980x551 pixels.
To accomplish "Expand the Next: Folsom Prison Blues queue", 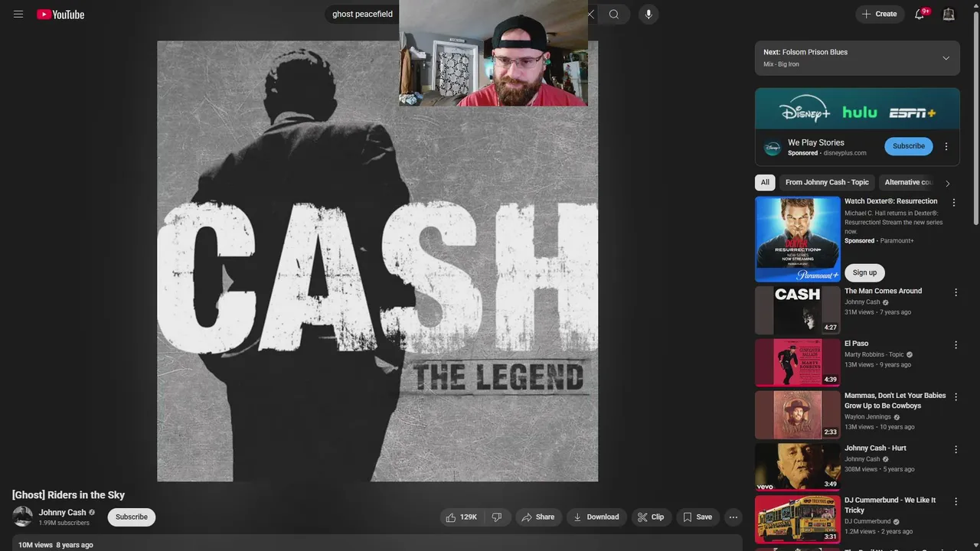I will pyautogui.click(x=946, y=58).
